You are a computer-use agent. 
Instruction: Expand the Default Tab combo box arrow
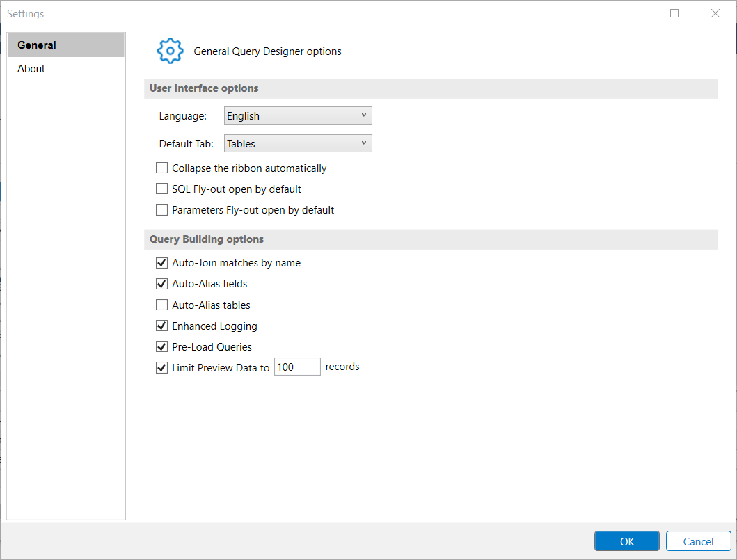(365, 143)
